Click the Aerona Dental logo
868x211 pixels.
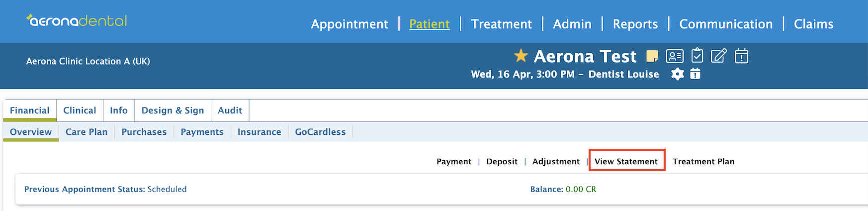coord(77,20)
